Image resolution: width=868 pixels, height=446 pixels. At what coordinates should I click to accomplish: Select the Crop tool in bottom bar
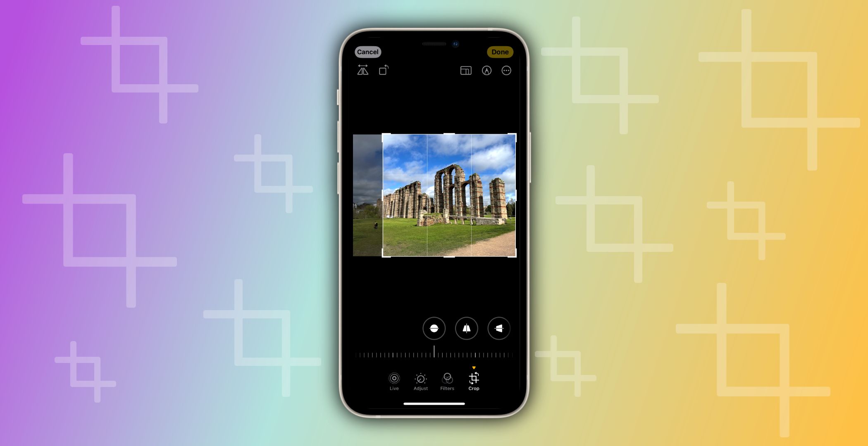pos(474,381)
